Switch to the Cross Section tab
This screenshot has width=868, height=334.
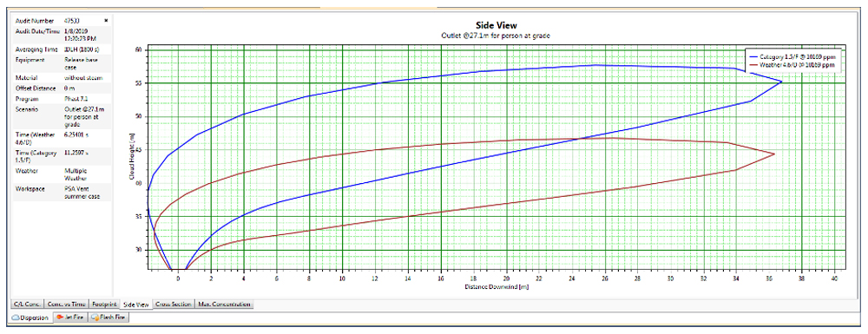tap(174, 305)
